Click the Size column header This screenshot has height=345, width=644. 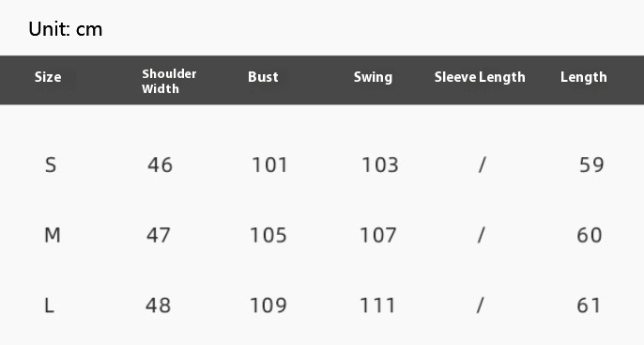pyautogui.click(x=48, y=77)
